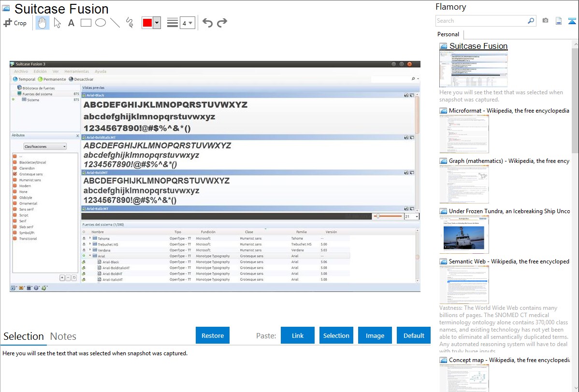Open the Microformat Wikipedia snapshot thumbnail
579x392 pixels.
[464, 134]
